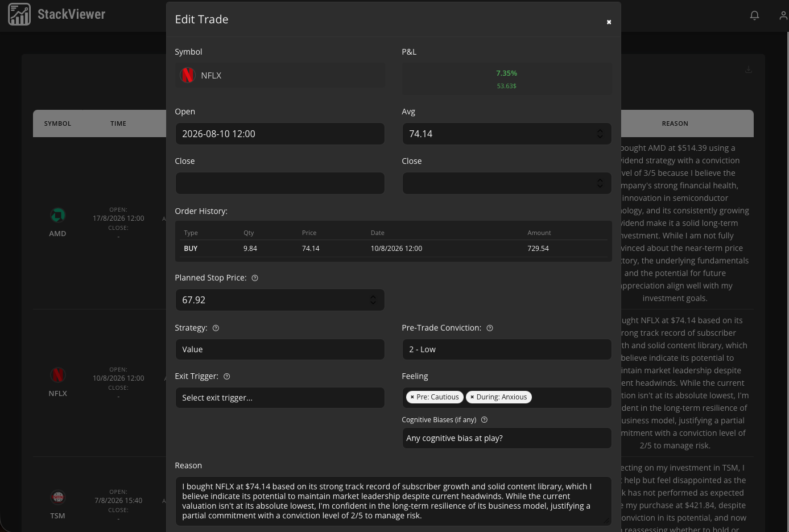Show help for Cognitive Biases
The image size is (789, 532).
click(x=485, y=420)
